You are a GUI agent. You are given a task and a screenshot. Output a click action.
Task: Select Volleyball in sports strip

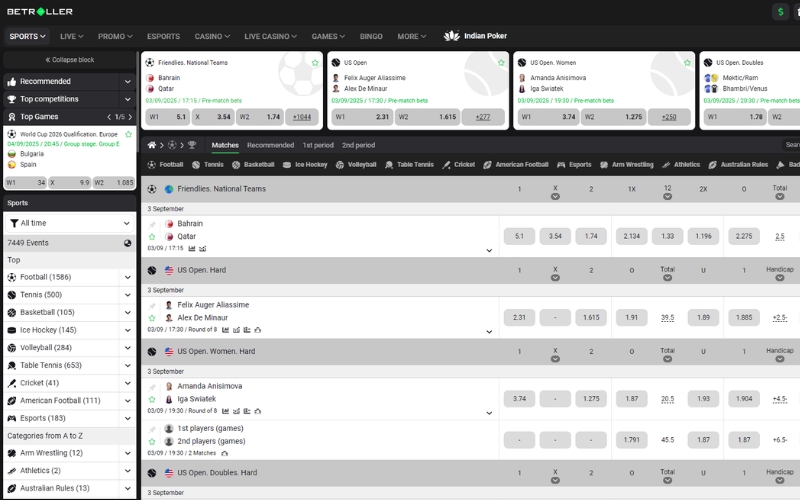coord(356,164)
